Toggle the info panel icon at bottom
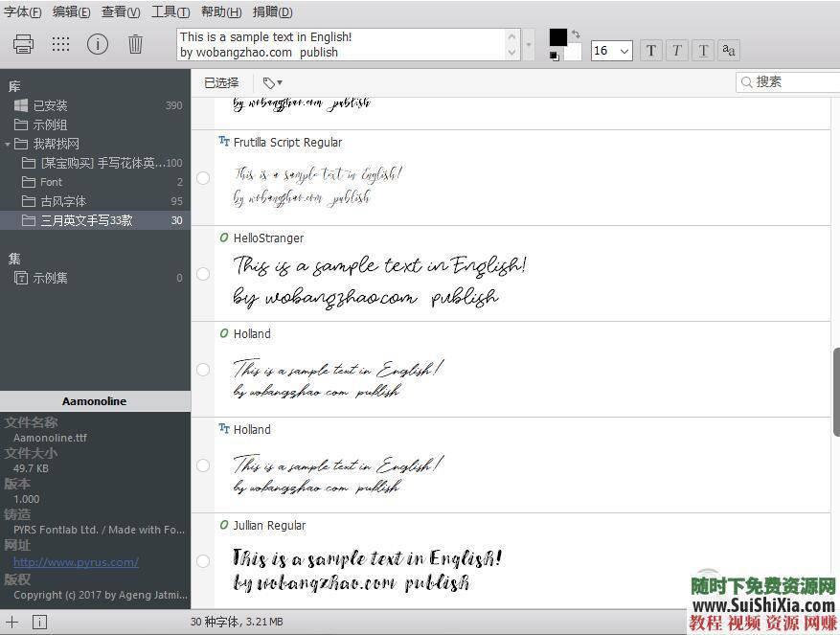This screenshot has width=840, height=635. 39,623
